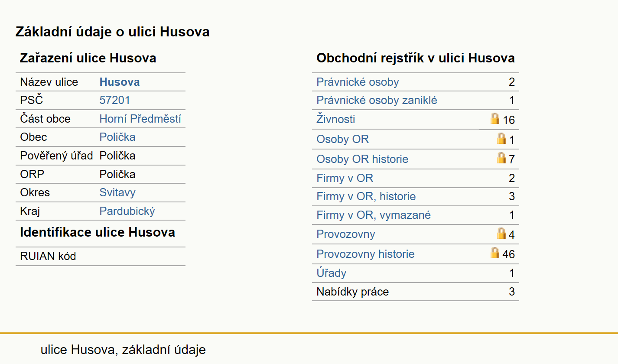Open the Polička municipality link in Obec row
Viewport: 618px width, 364px height.
click(x=117, y=137)
